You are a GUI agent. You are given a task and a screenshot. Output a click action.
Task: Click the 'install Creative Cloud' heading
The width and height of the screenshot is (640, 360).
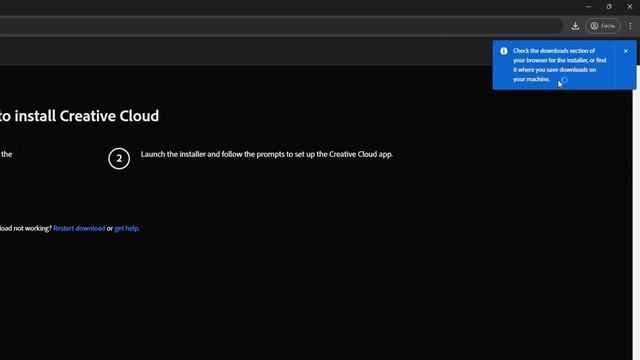click(x=80, y=116)
